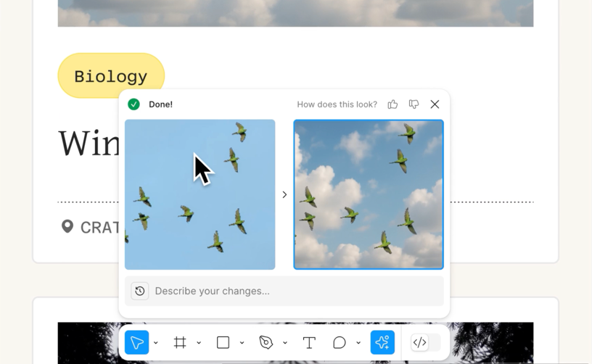Select the Rectangle shape tool
The height and width of the screenshot is (364, 592).
[x=223, y=342]
